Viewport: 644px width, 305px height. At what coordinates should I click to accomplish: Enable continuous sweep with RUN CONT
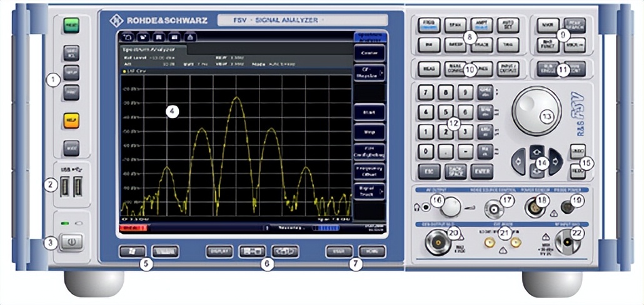(x=575, y=69)
